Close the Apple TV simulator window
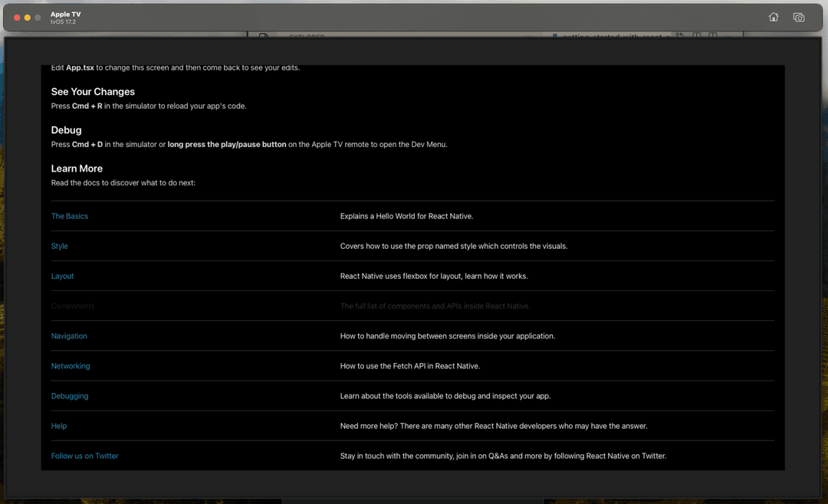This screenshot has width=828, height=504. [x=17, y=18]
